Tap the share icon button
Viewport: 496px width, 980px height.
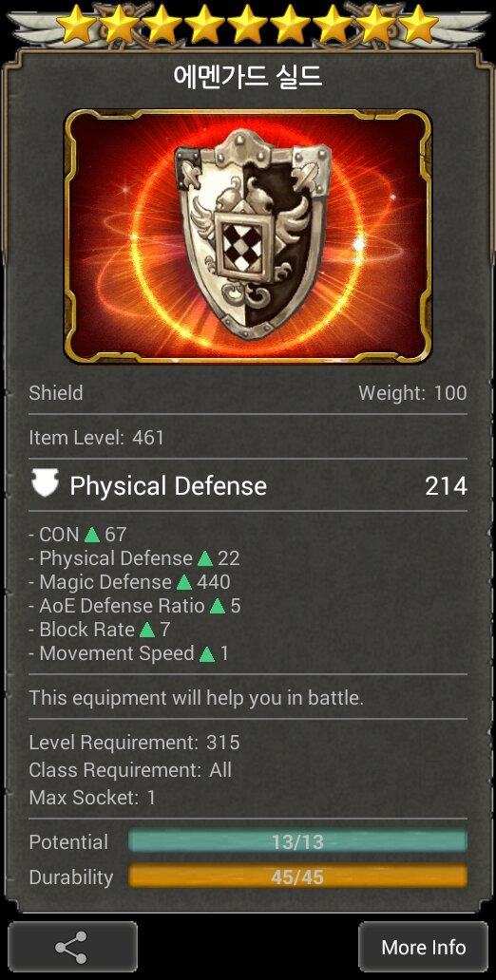72,947
